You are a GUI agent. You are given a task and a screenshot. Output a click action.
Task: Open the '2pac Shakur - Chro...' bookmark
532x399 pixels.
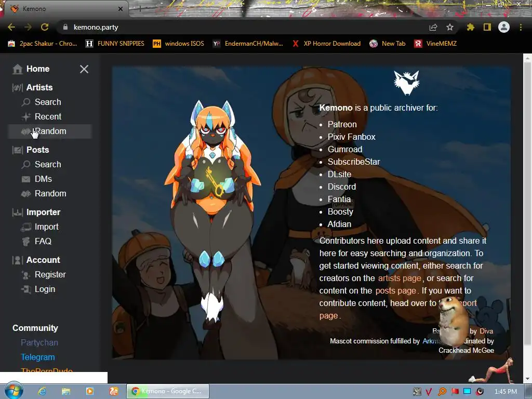coord(43,44)
